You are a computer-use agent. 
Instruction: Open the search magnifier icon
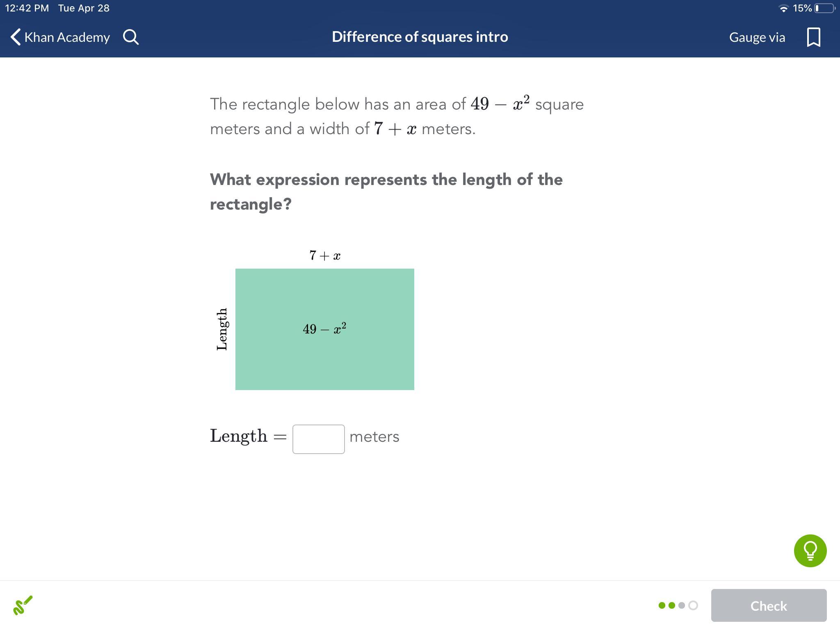[131, 37]
